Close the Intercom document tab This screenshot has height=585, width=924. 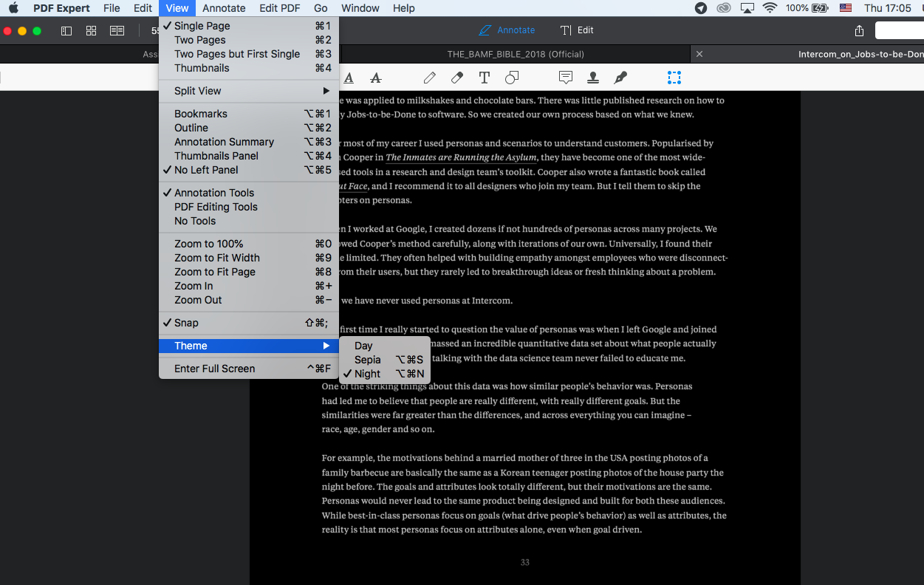[x=699, y=53]
